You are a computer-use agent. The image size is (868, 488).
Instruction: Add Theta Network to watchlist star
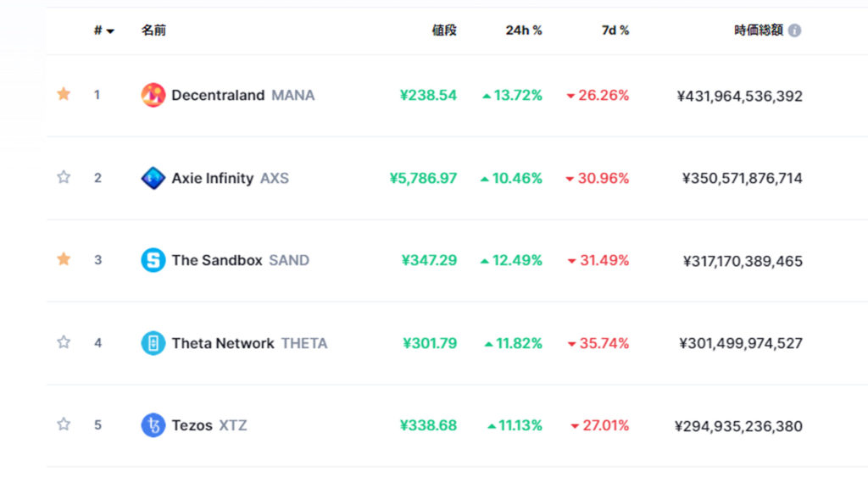click(x=63, y=342)
